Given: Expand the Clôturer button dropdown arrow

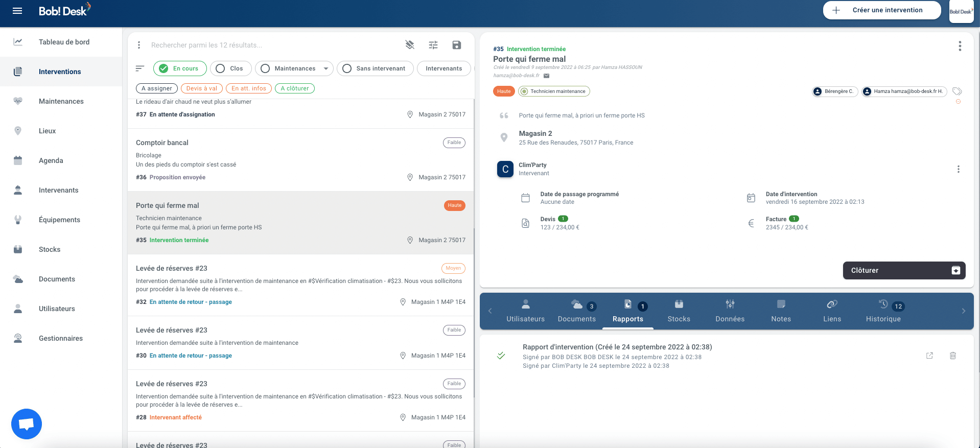Looking at the screenshot, I should [x=956, y=271].
